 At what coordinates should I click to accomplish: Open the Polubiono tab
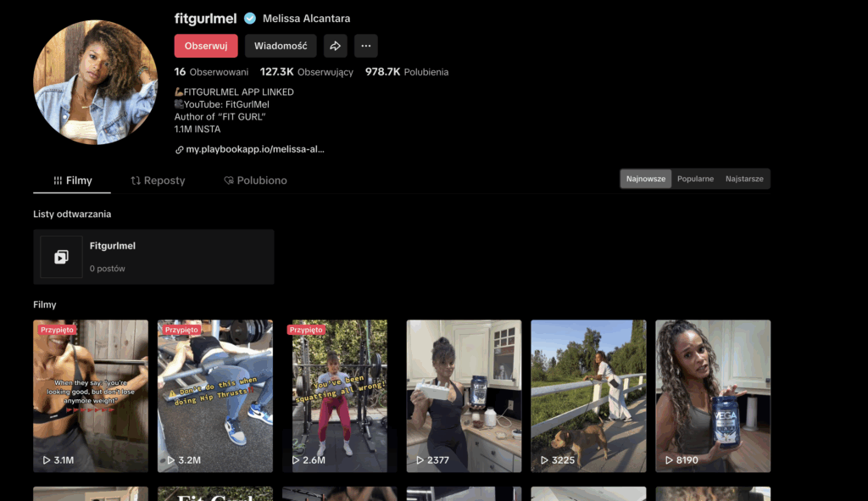[x=255, y=181]
